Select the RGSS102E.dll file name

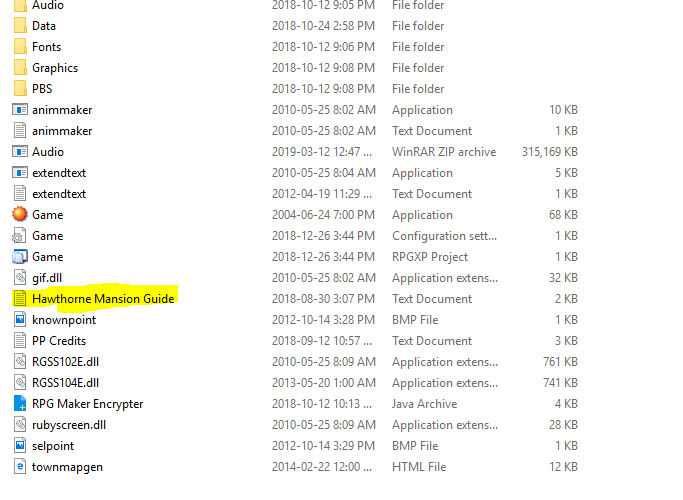click(x=66, y=362)
